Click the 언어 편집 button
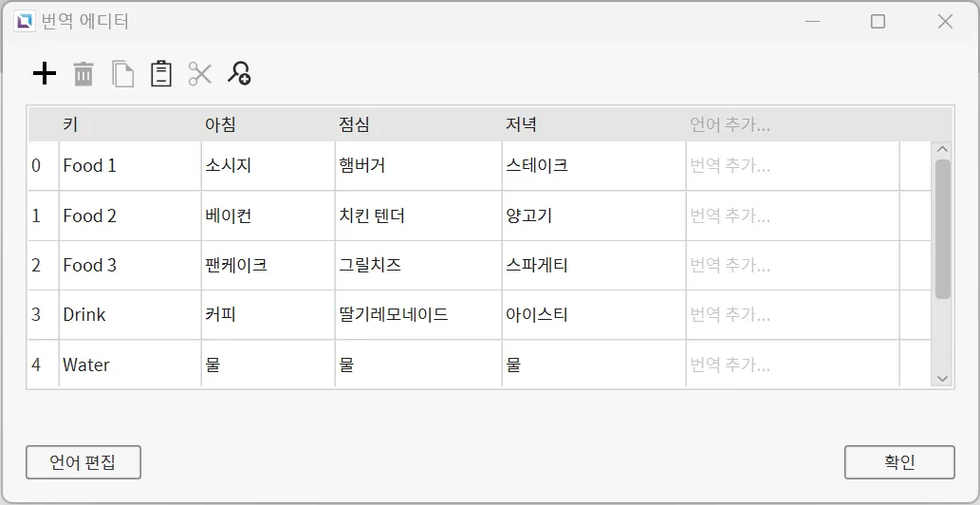The image size is (980, 505). (x=83, y=462)
